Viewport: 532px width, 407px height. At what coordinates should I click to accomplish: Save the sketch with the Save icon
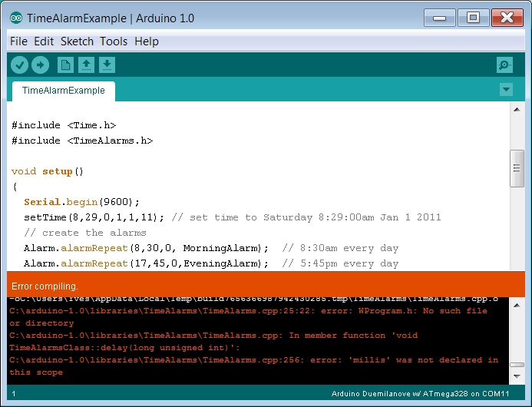[x=107, y=65]
